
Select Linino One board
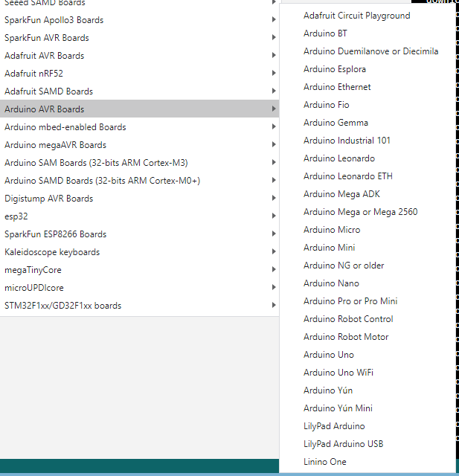367,462
